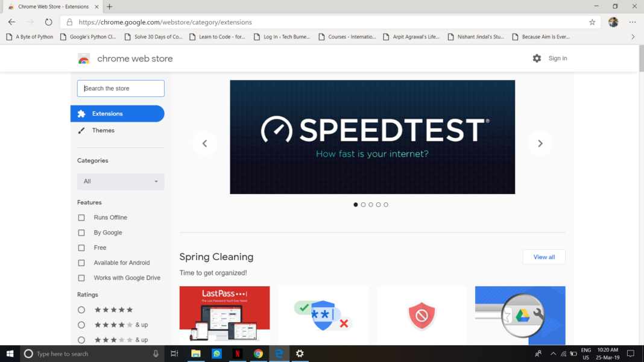The image size is (644, 362).
Task: Enable Runs Offline filter
Action: [81, 217]
